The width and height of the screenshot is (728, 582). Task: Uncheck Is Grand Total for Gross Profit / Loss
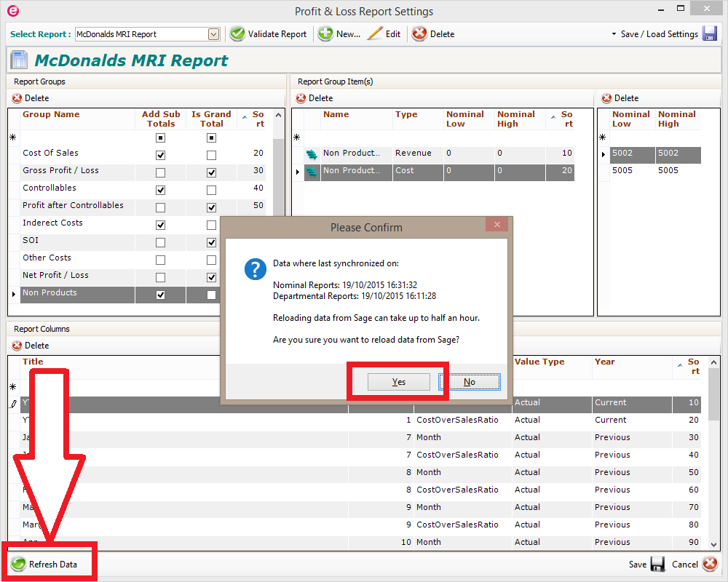coord(211,172)
